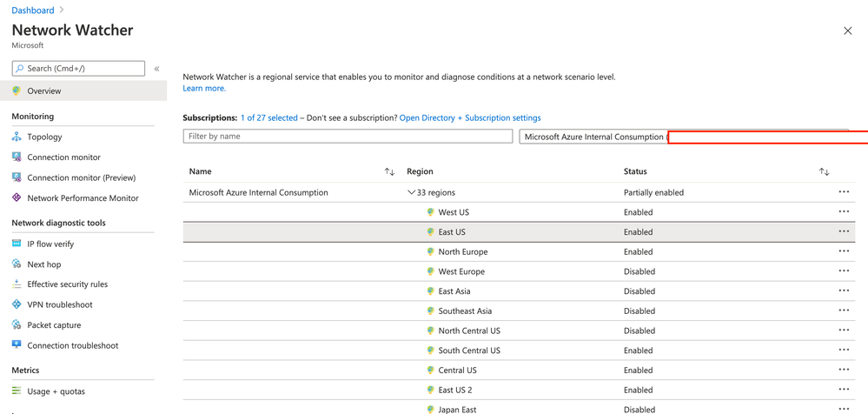This screenshot has height=414, width=868.
Task: Go to Dashboard breadcrumb
Action: (x=33, y=10)
